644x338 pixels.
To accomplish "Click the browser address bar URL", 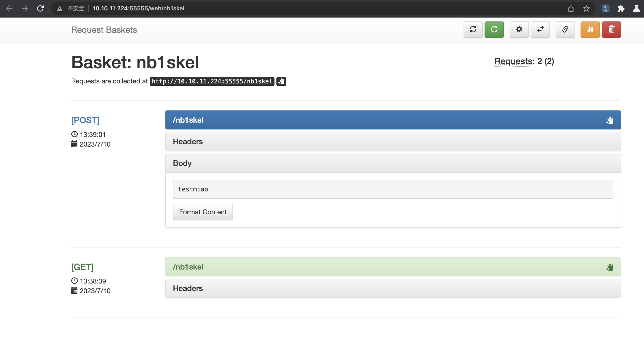I will click(x=138, y=8).
